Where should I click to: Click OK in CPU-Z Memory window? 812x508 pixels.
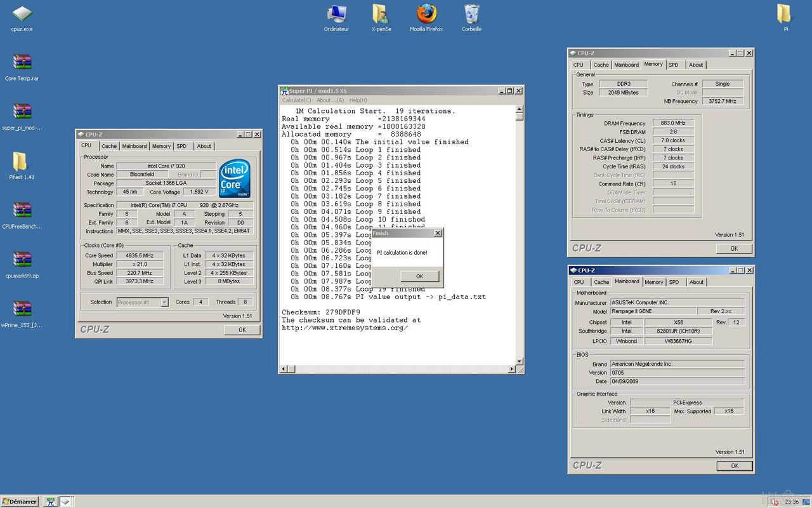[x=734, y=248]
